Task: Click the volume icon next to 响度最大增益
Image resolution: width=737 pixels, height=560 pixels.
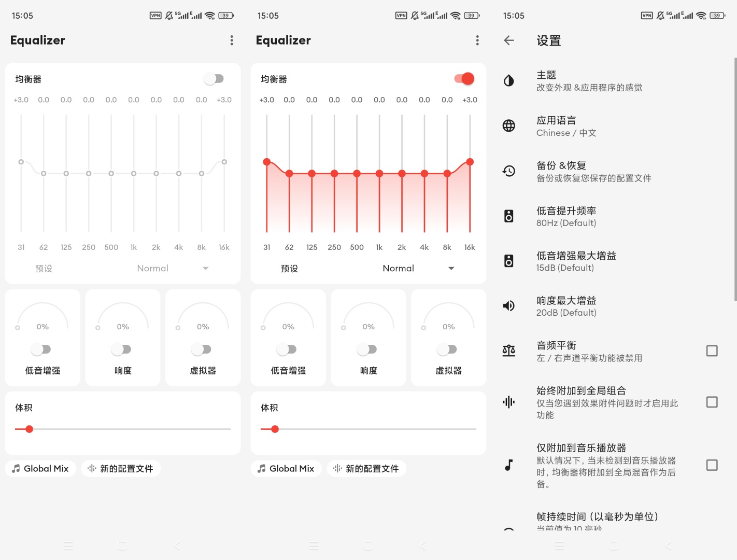Action: (508, 306)
